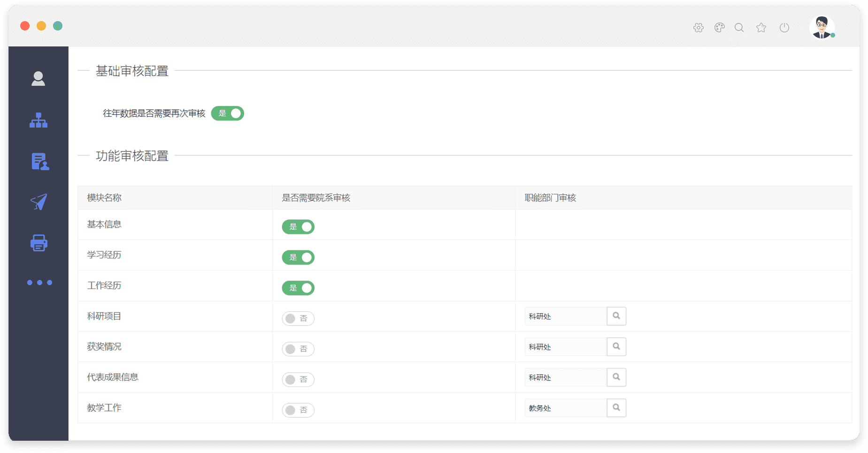Click the 基础审核配置 section title
Image resolution: width=868 pixels, height=453 pixels.
(x=132, y=71)
